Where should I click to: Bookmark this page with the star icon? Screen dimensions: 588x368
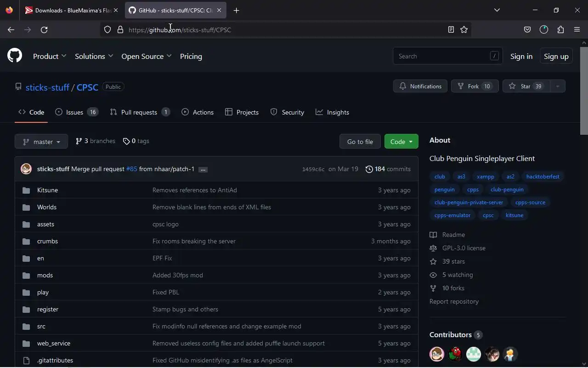[x=464, y=29]
